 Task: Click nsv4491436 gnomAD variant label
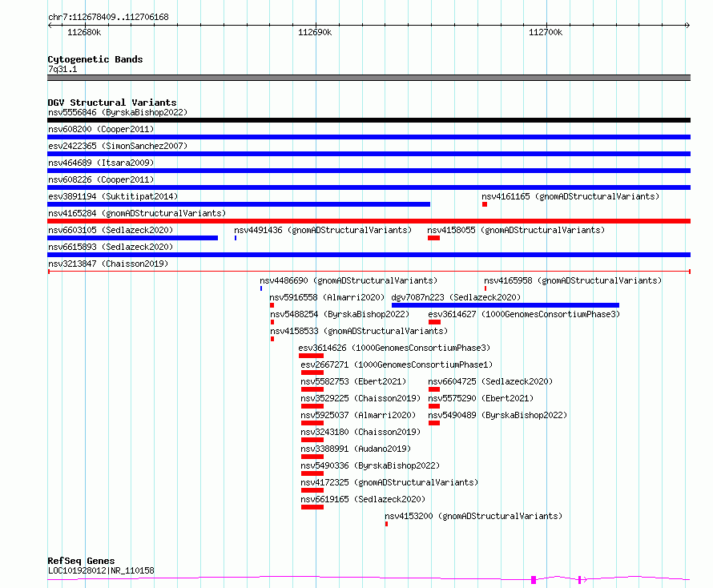click(x=323, y=230)
